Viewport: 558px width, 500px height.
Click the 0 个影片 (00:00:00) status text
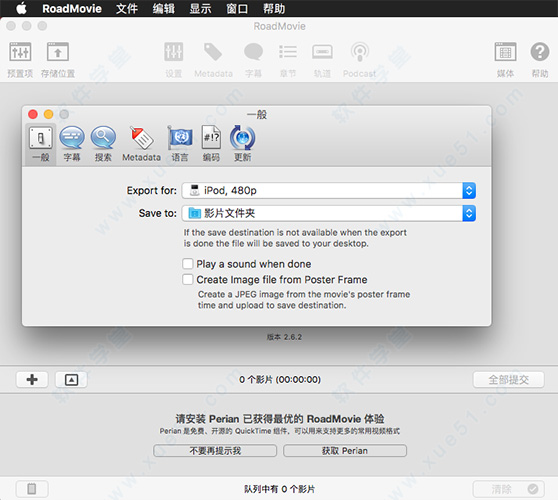point(280,379)
